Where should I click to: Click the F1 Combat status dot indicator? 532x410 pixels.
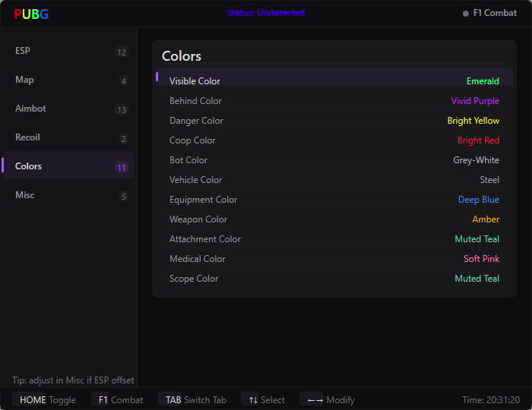pos(465,14)
